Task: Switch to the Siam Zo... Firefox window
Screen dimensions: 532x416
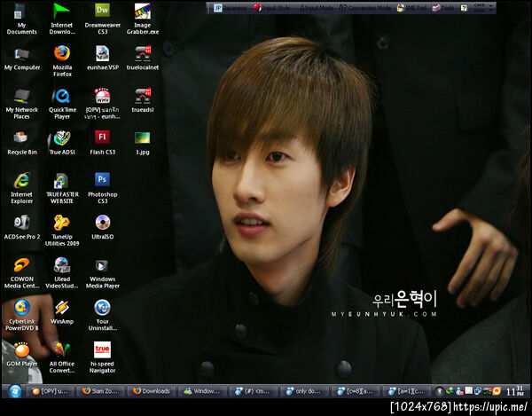Action: [x=101, y=391]
